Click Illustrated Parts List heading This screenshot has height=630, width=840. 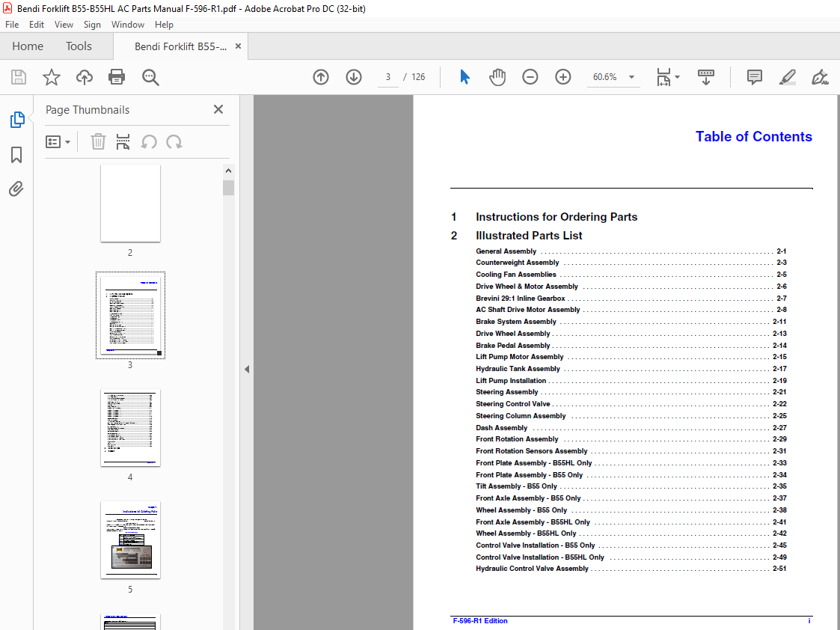pyautogui.click(x=529, y=236)
